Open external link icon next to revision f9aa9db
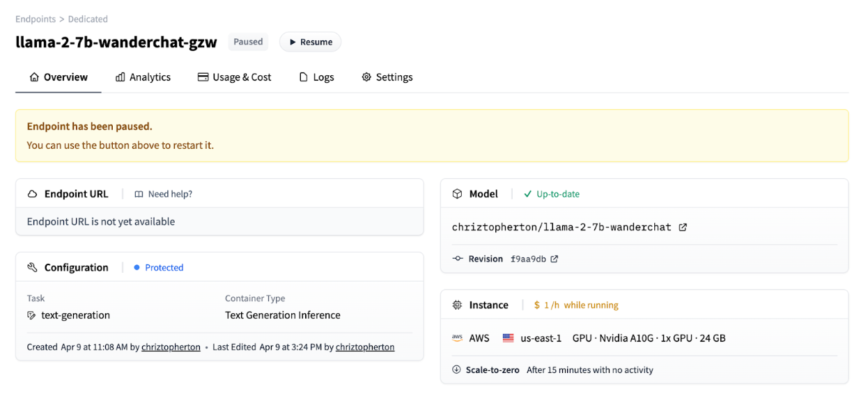 [555, 259]
